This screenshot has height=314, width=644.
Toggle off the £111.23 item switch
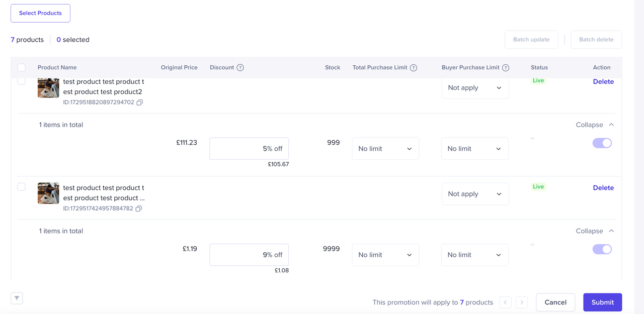click(x=602, y=143)
